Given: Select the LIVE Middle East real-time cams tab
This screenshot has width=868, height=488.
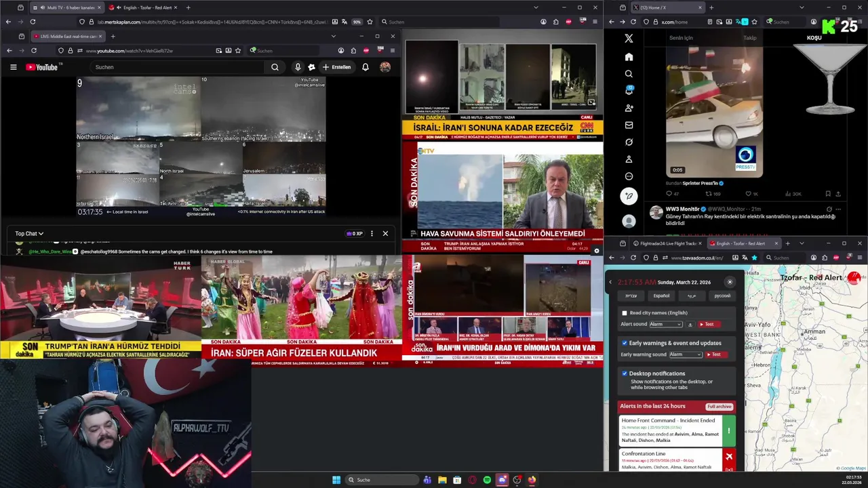Looking at the screenshot, I should pyautogui.click(x=68, y=36).
